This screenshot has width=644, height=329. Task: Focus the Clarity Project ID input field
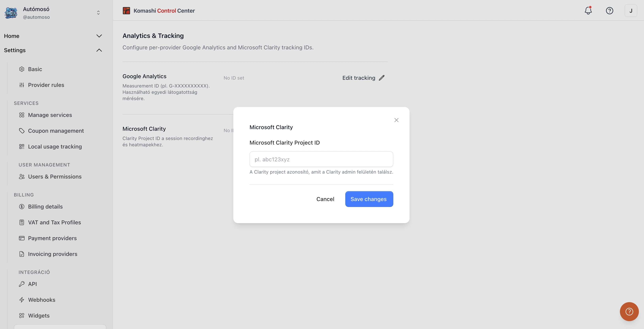coord(321,159)
